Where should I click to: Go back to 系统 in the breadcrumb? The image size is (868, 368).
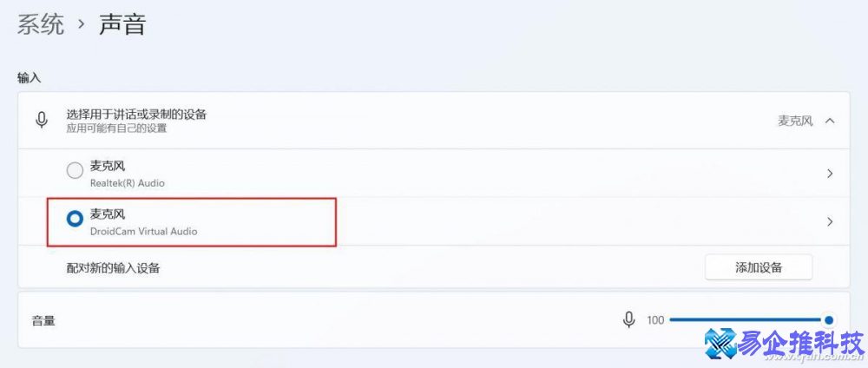coord(41,25)
